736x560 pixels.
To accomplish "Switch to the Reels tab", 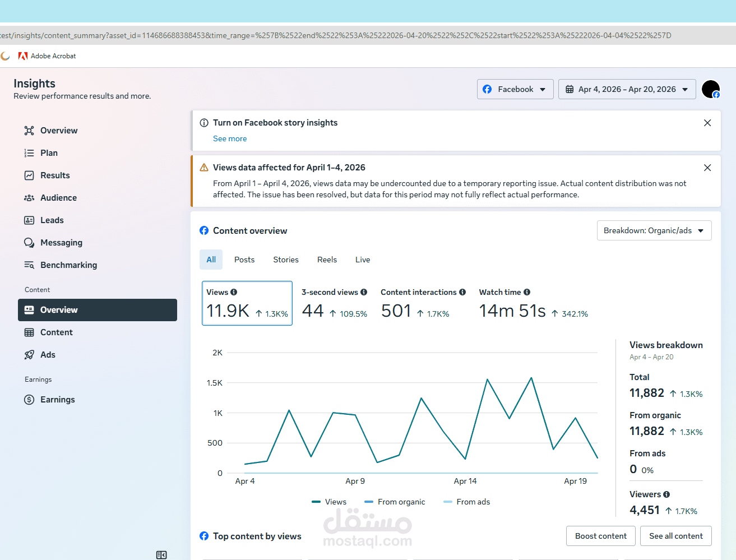I will coord(327,260).
